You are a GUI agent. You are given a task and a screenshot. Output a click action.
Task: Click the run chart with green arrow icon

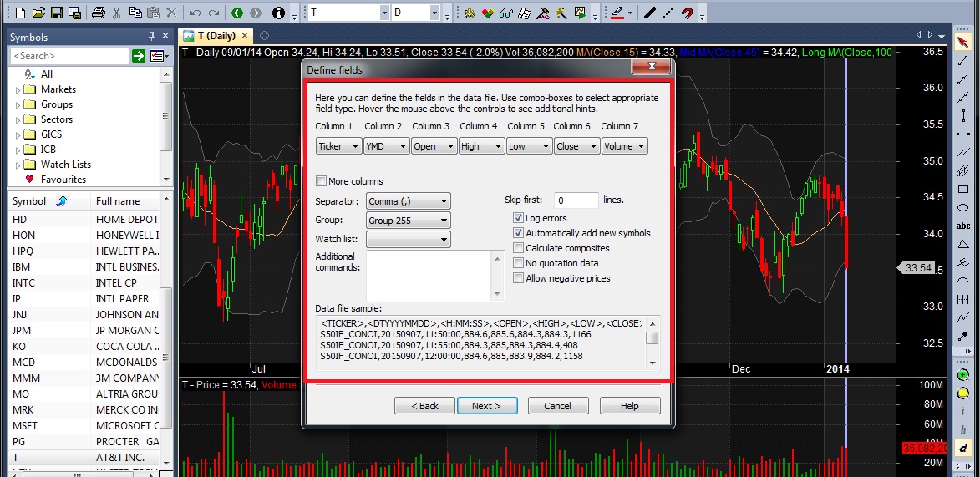[580, 13]
